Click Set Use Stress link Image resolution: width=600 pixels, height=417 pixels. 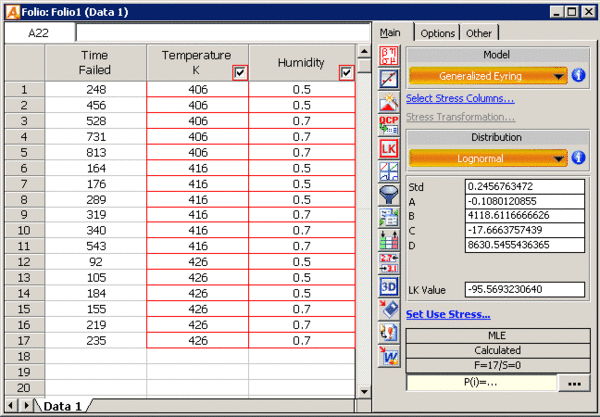[x=448, y=314]
